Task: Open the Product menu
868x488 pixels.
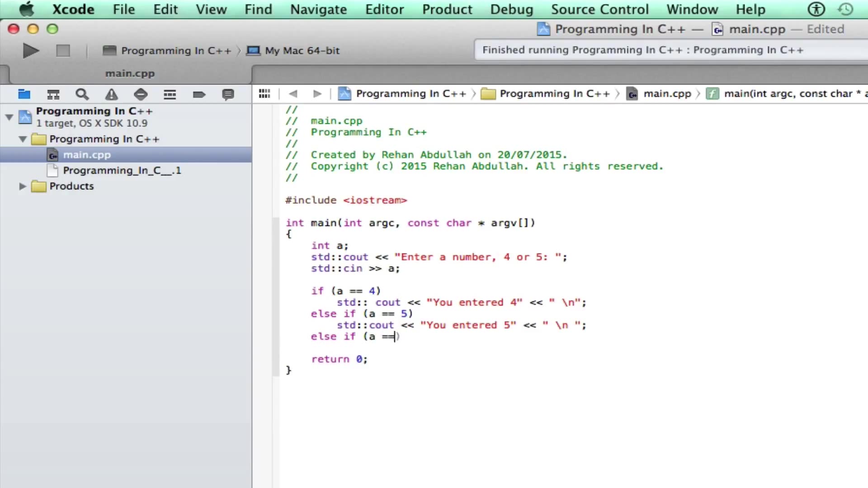Action: click(x=447, y=9)
